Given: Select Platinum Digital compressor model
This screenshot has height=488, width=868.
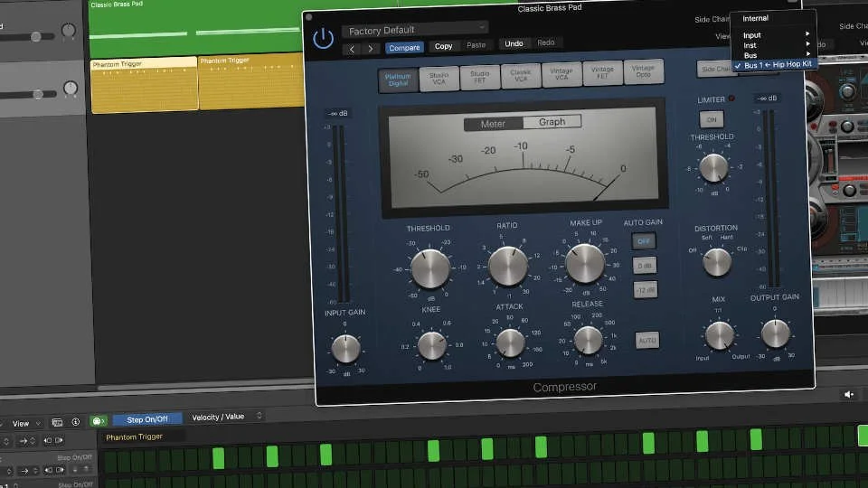Looking at the screenshot, I should point(398,80).
